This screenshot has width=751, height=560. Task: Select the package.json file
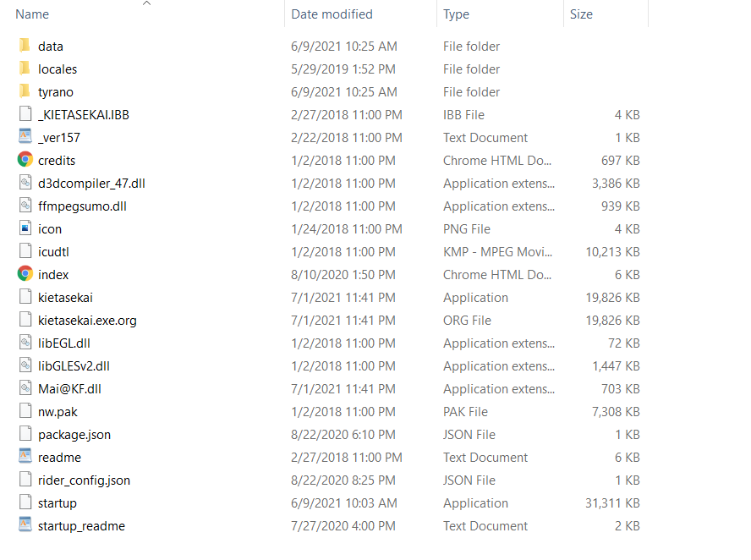pyautogui.click(x=74, y=434)
